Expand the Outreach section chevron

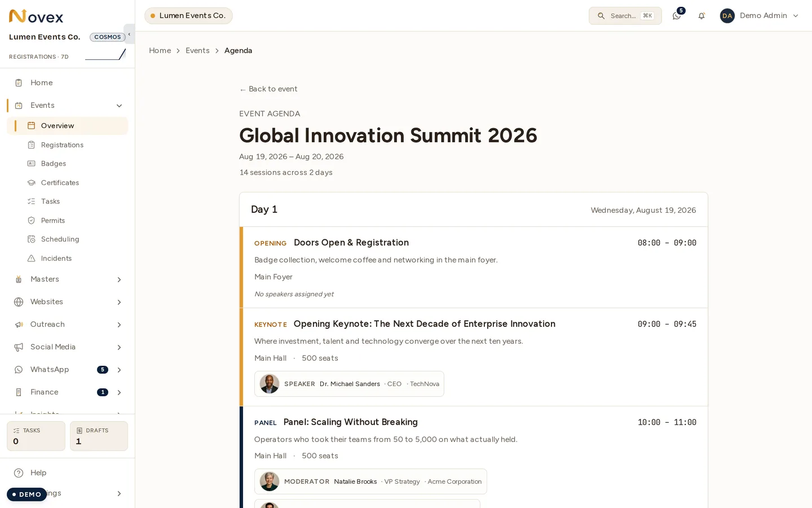click(x=119, y=325)
